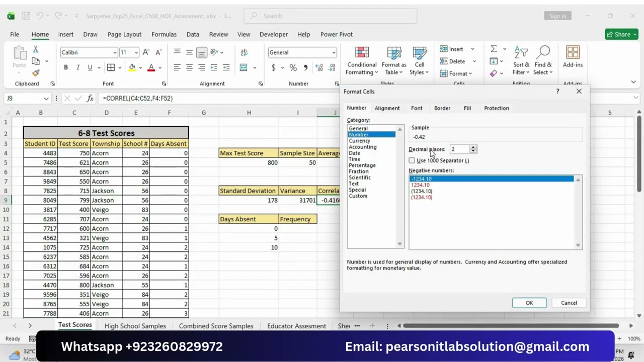Collapse the ribbon chevron
The image size is (644, 362).
pyautogui.click(x=633, y=82)
